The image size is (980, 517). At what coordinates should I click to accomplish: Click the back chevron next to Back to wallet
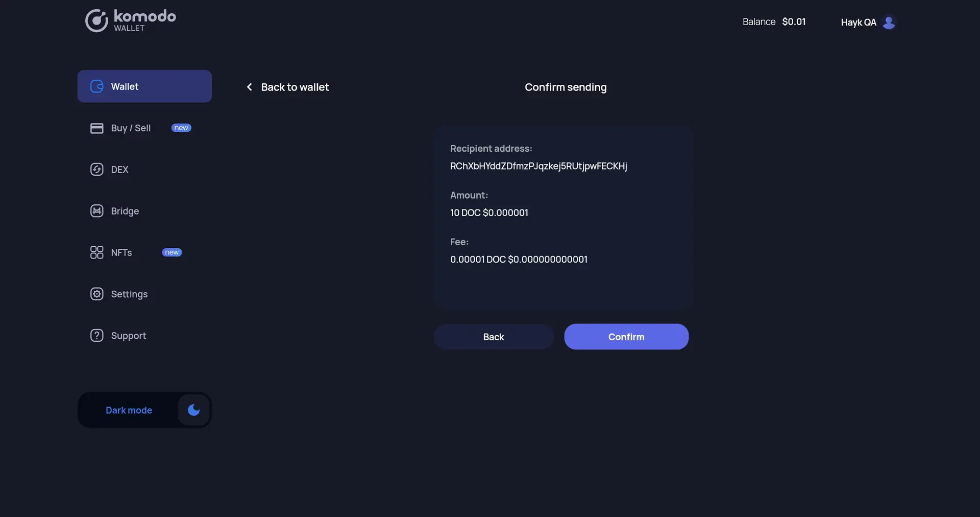click(x=250, y=87)
